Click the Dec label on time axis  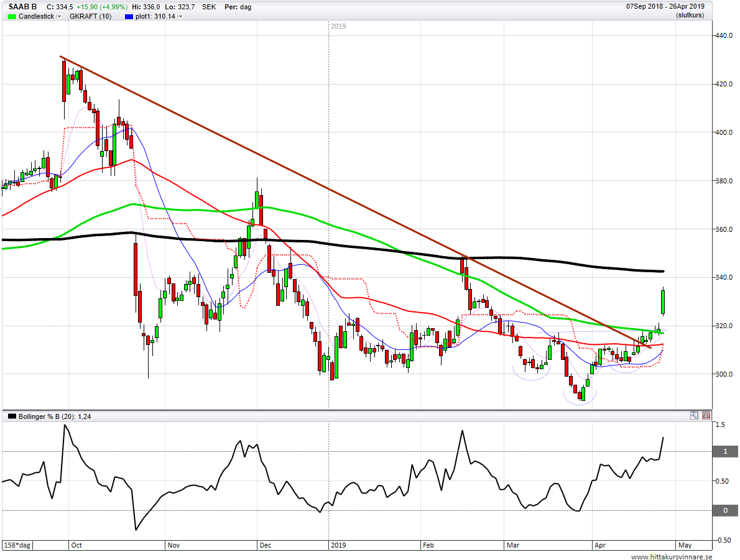tap(266, 545)
